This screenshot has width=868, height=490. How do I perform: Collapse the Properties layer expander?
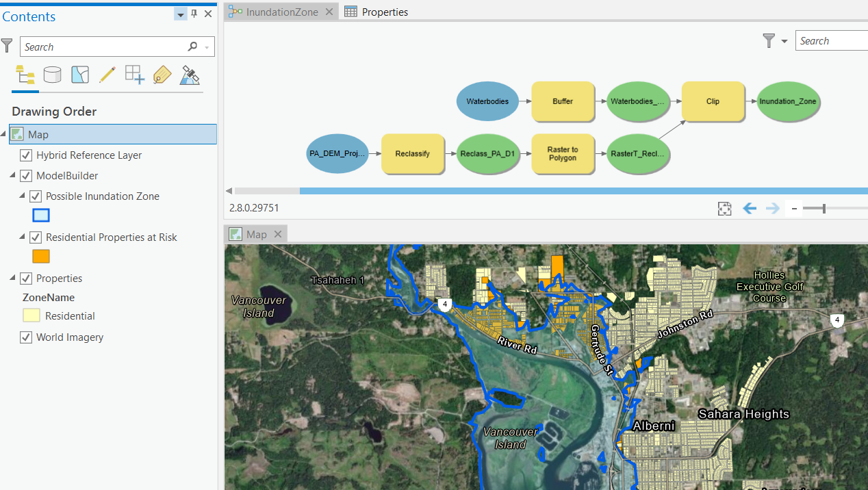click(14, 279)
